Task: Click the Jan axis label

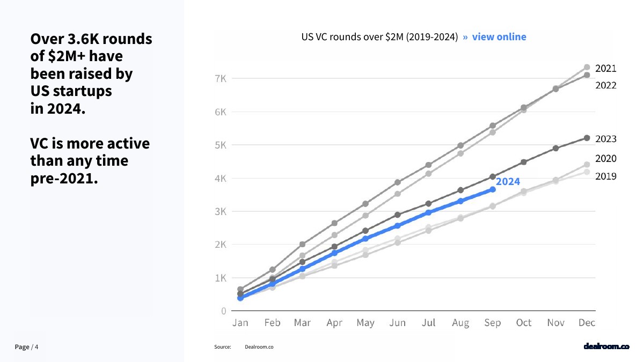Action: (240, 323)
